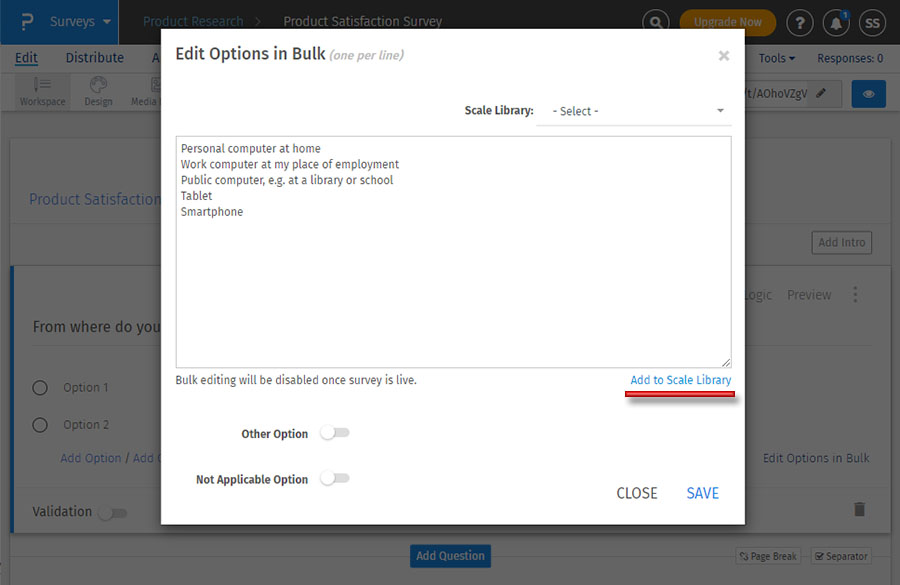
Task: Click inside the bulk options text area
Action: pyautogui.click(x=450, y=250)
